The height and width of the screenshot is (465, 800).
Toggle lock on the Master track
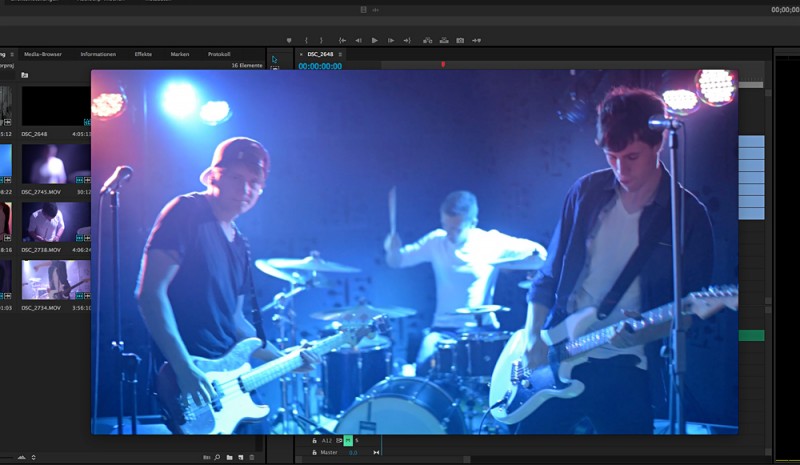pyautogui.click(x=314, y=452)
